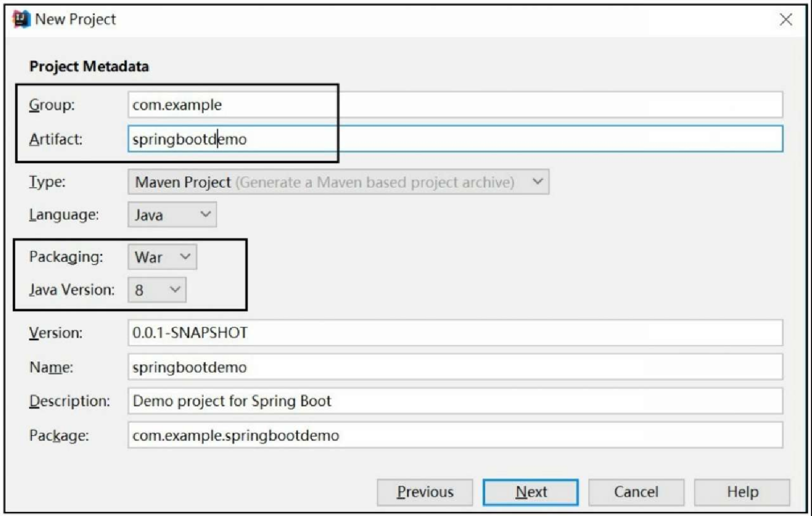Go back with the Previous button

pyautogui.click(x=425, y=492)
